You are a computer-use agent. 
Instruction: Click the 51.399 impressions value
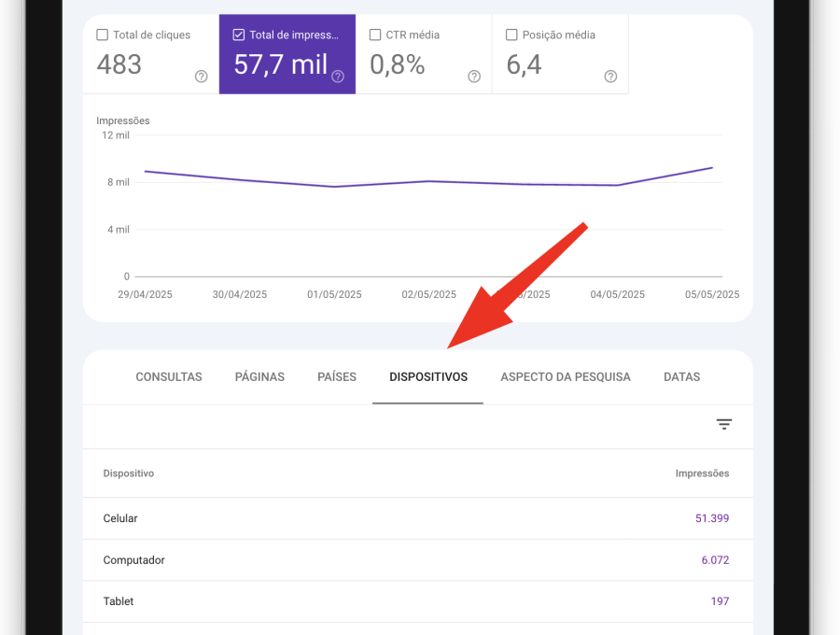[712, 518]
